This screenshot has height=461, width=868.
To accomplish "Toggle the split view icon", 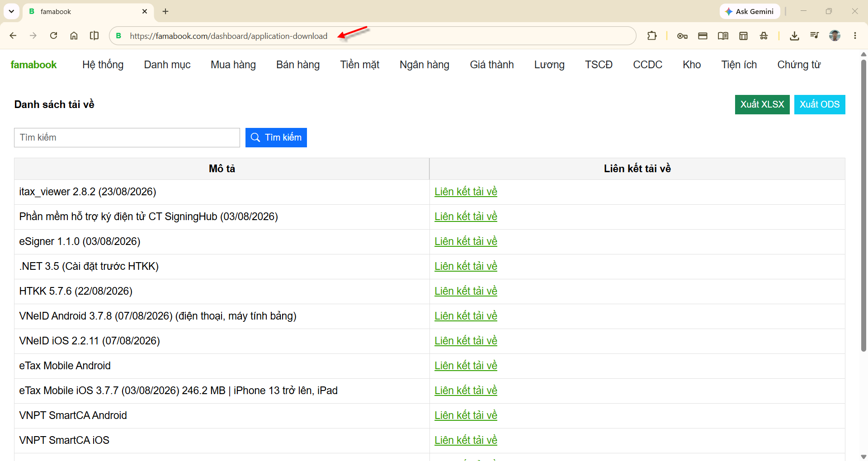I will [x=94, y=36].
